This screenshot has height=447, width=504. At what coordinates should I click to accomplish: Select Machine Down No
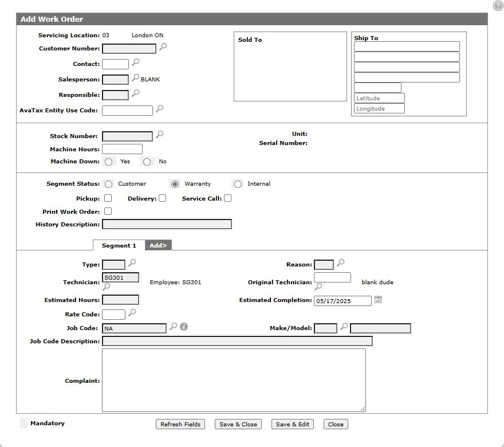[147, 162]
